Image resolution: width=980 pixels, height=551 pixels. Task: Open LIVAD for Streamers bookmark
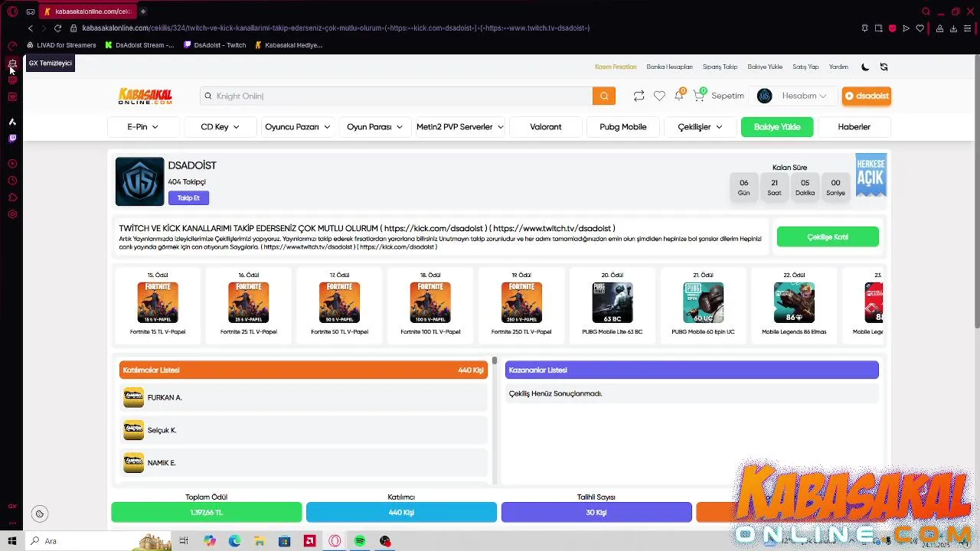(x=61, y=45)
